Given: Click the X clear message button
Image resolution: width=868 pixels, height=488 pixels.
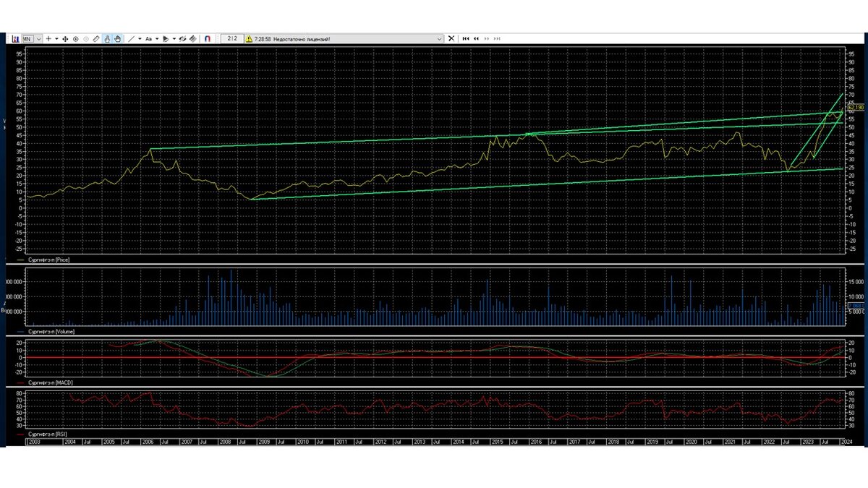Looking at the screenshot, I should pos(451,39).
